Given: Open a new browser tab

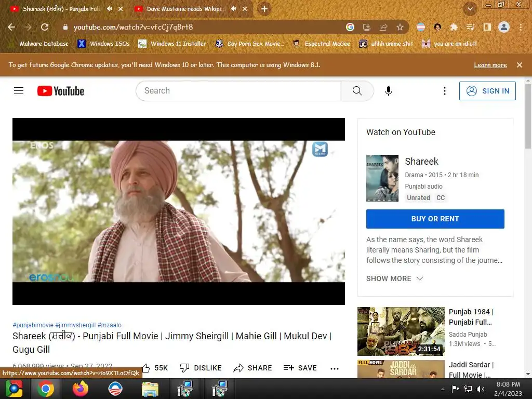Looking at the screenshot, I should (x=264, y=9).
